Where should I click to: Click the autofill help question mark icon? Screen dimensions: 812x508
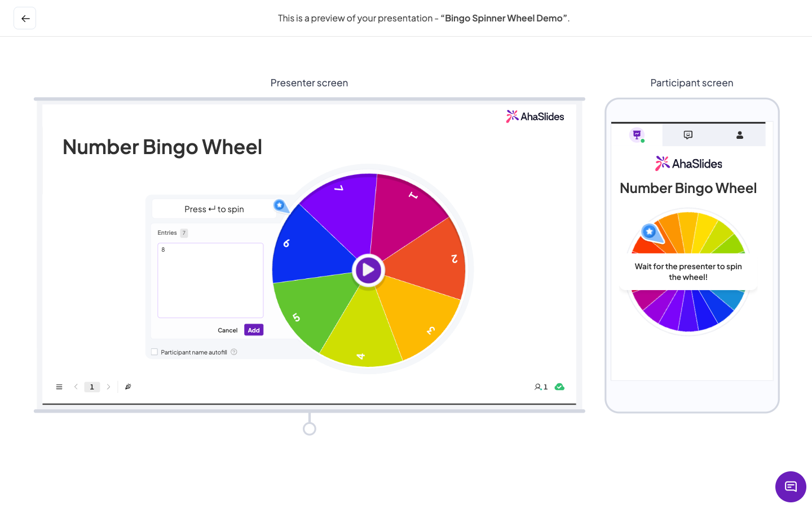tap(234, 352)
